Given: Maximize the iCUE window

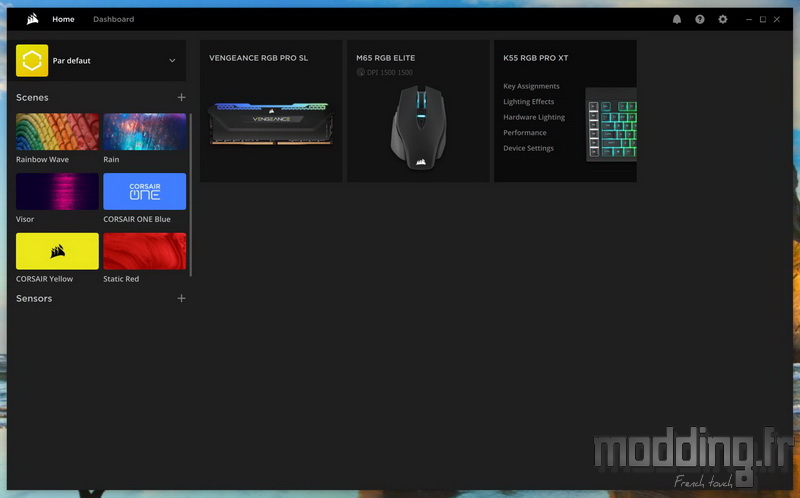Looking at the screenshot, I should (x=763, y=19).
